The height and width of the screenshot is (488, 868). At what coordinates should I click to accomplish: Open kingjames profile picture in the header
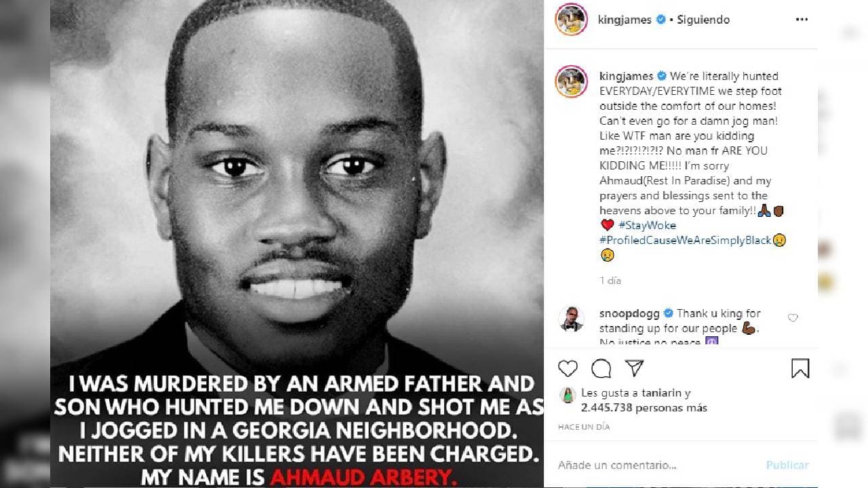point(571,20)
